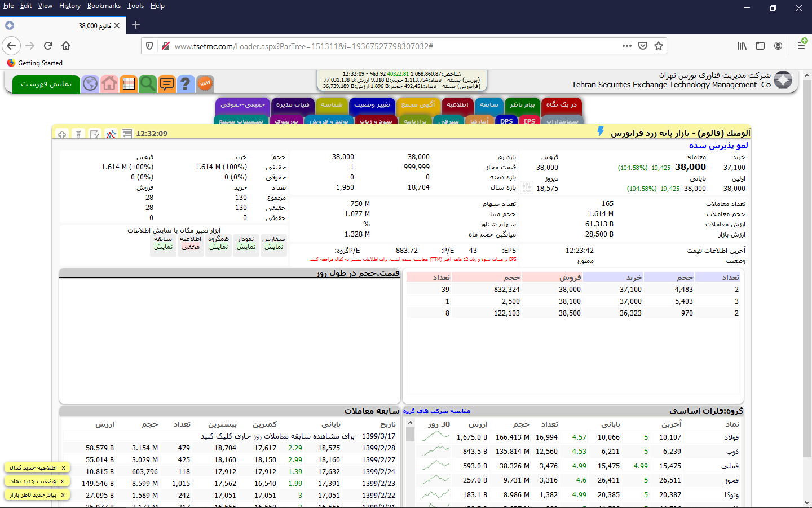Open the page actions three-dots menu
The width and height of the screenshot is (812, 508).
point(627,46)
